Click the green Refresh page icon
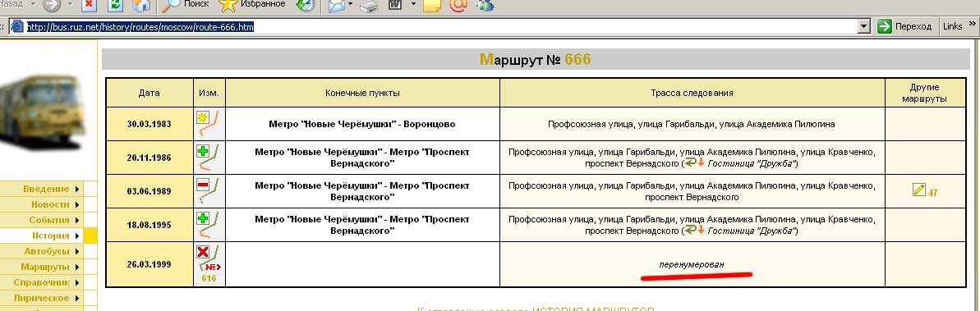Image resolution: width=980 pixels, height=311 pixels. (x=116, y=5)
